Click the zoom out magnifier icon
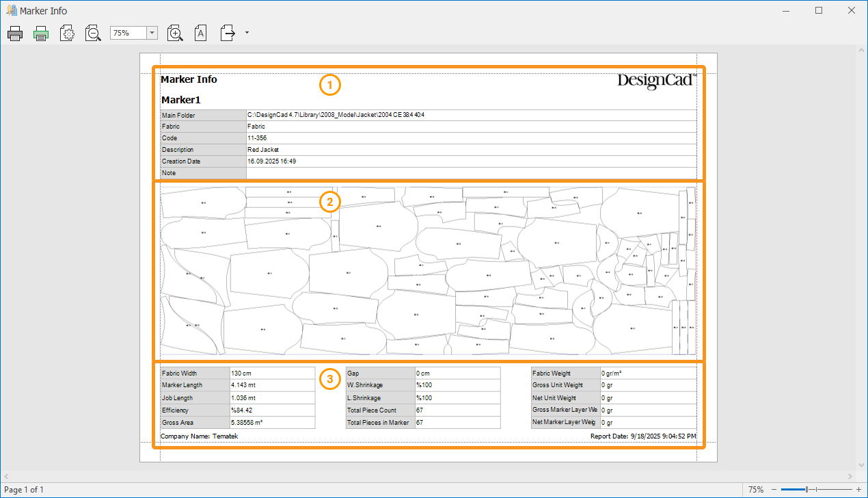Screen dimensions: 868x498 93,33
